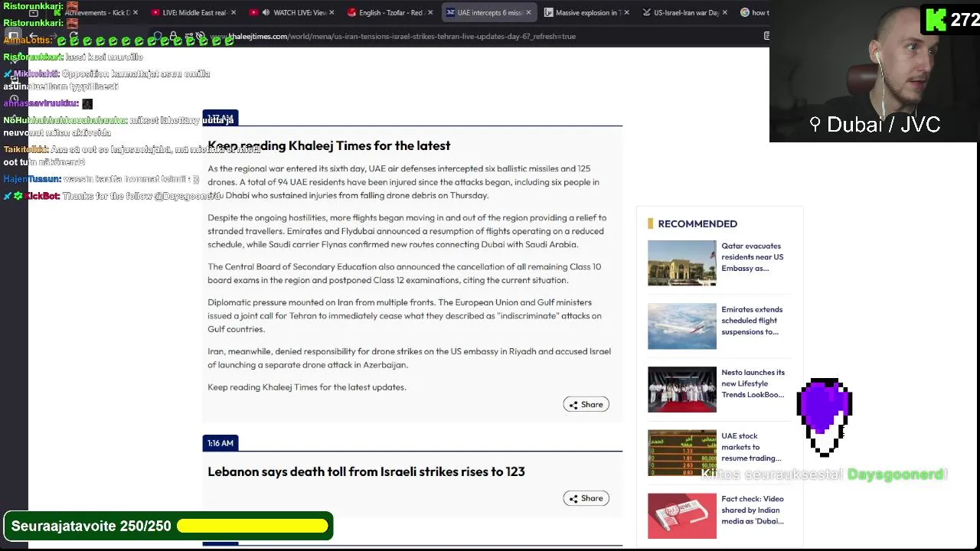Switch to WATCH LIVE: View tab
The height and width of the screenshot is (551, 980).
point(292,12)
